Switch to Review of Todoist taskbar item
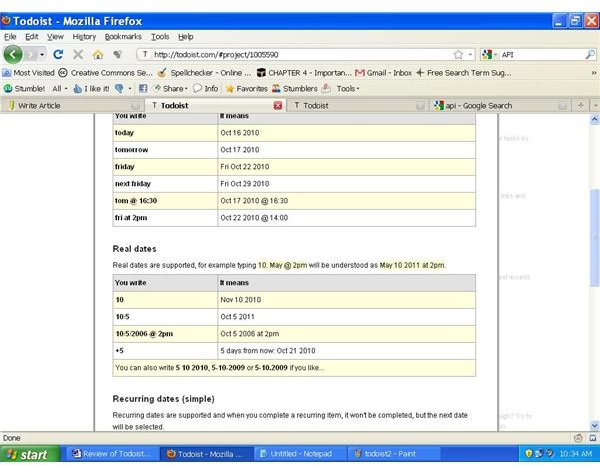Viewport: 600px width, 466px height. pos(112,454)
